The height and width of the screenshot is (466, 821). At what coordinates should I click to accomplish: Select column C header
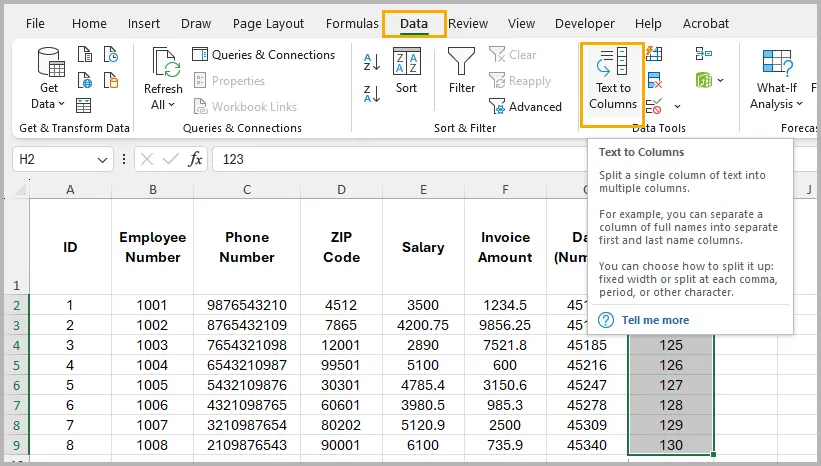(247, 189)
